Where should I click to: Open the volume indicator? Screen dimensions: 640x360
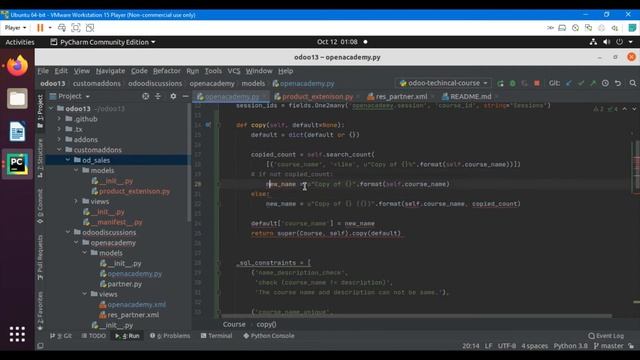pos(607,42)
